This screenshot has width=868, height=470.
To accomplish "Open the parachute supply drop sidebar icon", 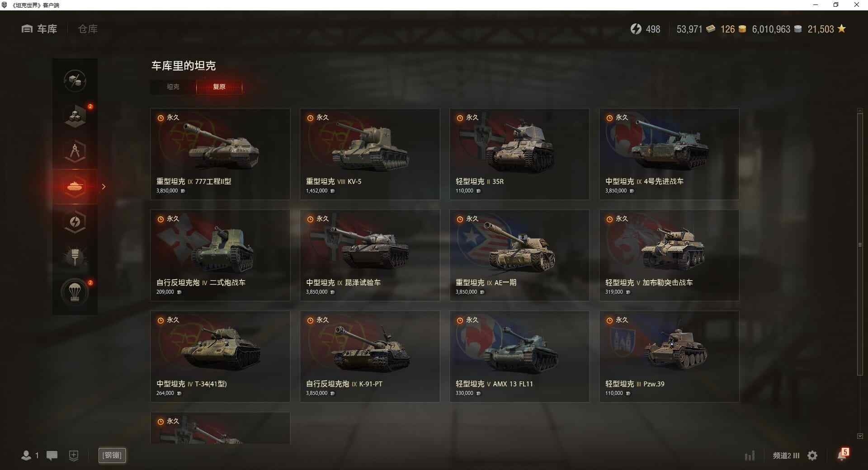I will (x=75, y=292).
